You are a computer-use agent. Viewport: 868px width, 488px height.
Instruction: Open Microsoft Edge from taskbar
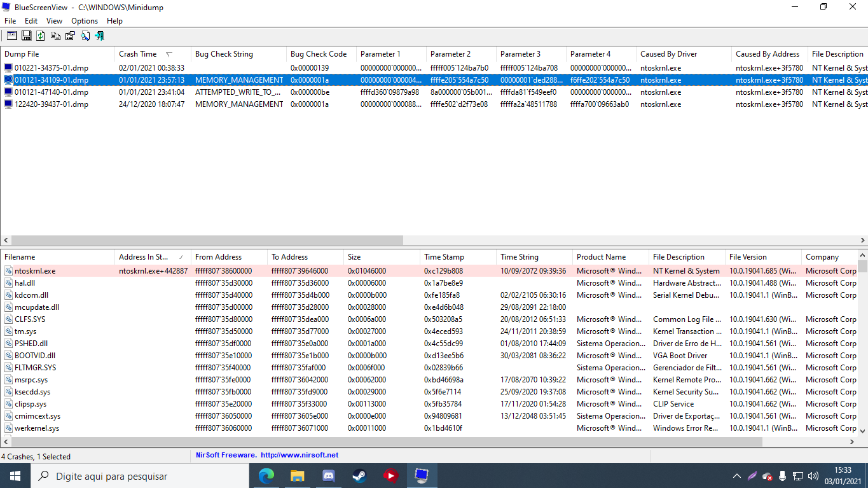point(266,476)
